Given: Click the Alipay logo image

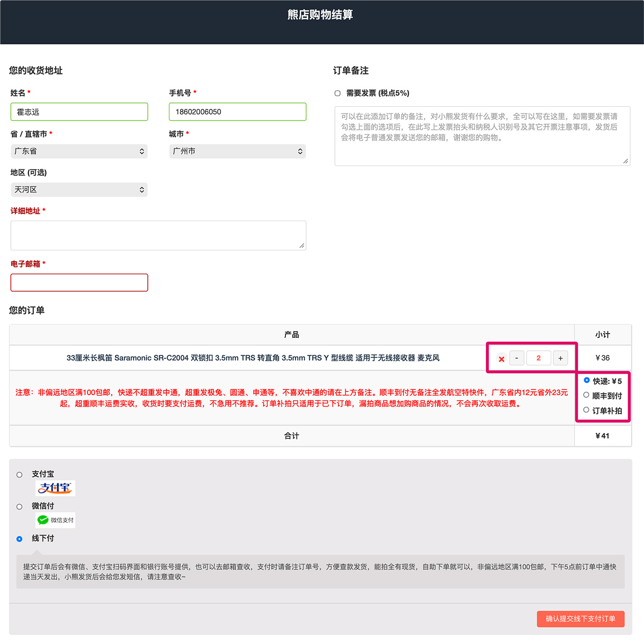Looking at the screenshot, I should click(x=56, y=488).
